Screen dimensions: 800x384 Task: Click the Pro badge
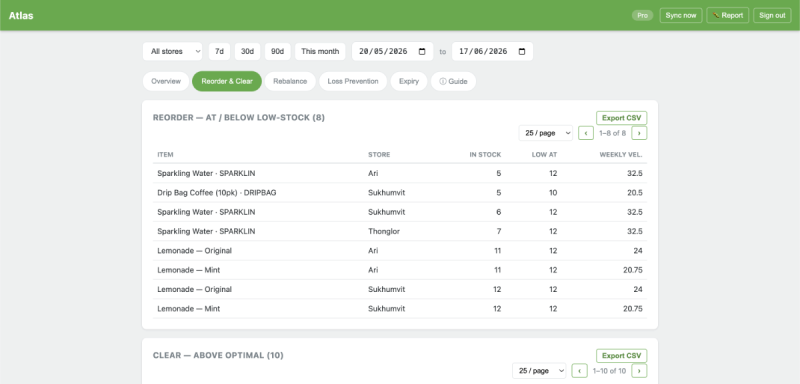[x=642, y=15]
